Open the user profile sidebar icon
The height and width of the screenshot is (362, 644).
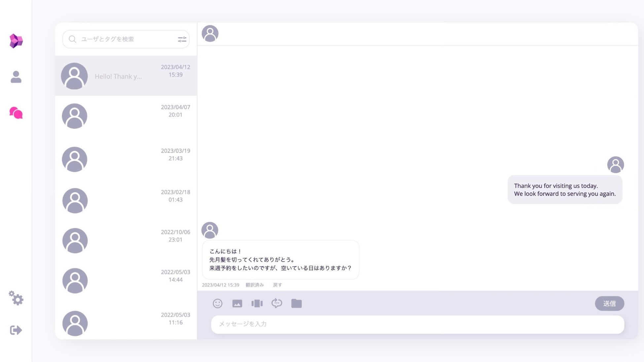tap(16, 77)
